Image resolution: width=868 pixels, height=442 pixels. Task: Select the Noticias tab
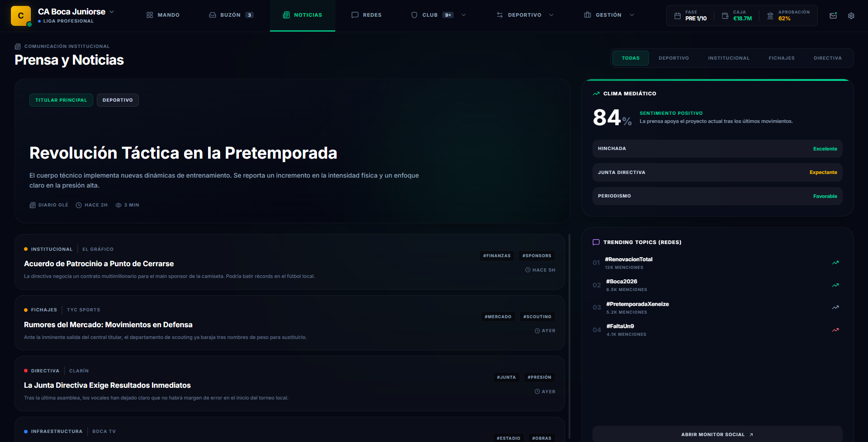pos(303,15)
